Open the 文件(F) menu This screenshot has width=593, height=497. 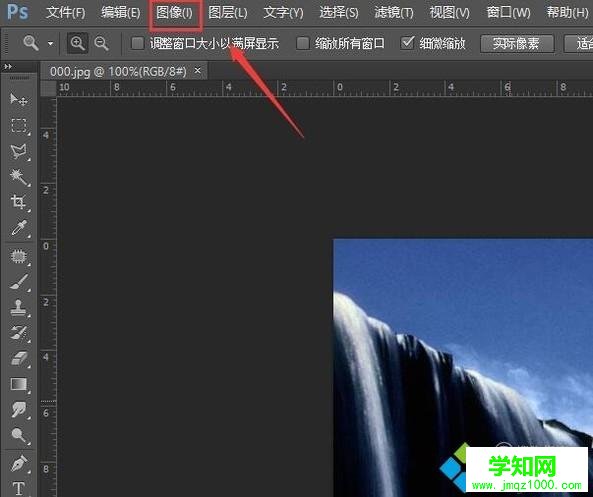[x=65, y=13]
